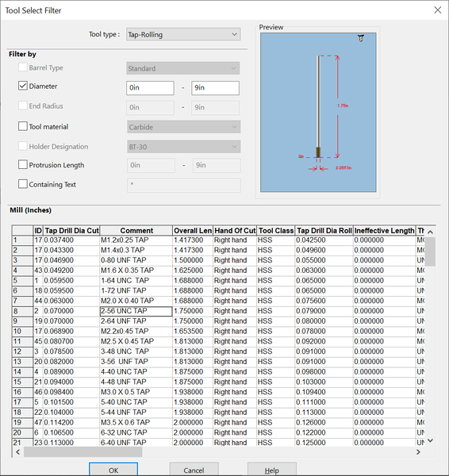Click the Cancel button
The width and height of the screenshot is (449, 476).
[194, 470]
